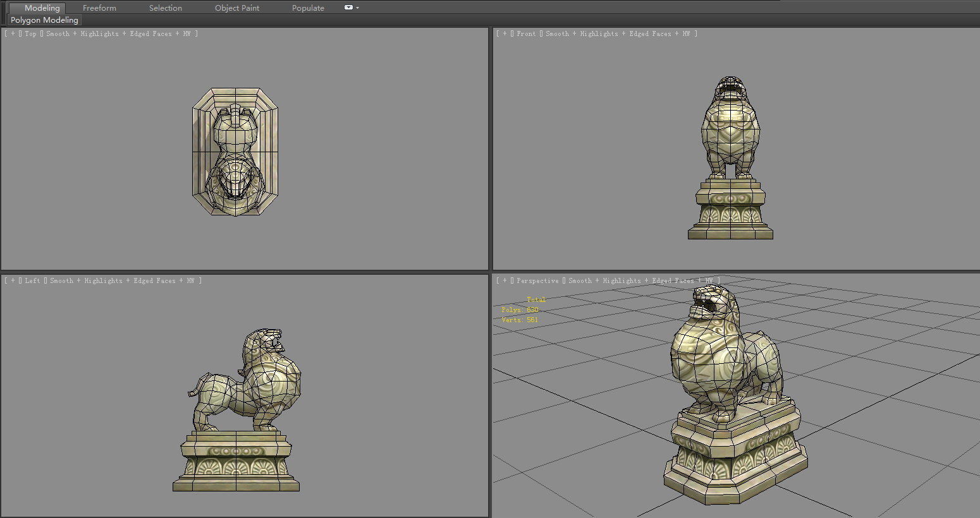980x518 pixels.
Task: Open the Front view name menu
Action: tap(526, 33)
